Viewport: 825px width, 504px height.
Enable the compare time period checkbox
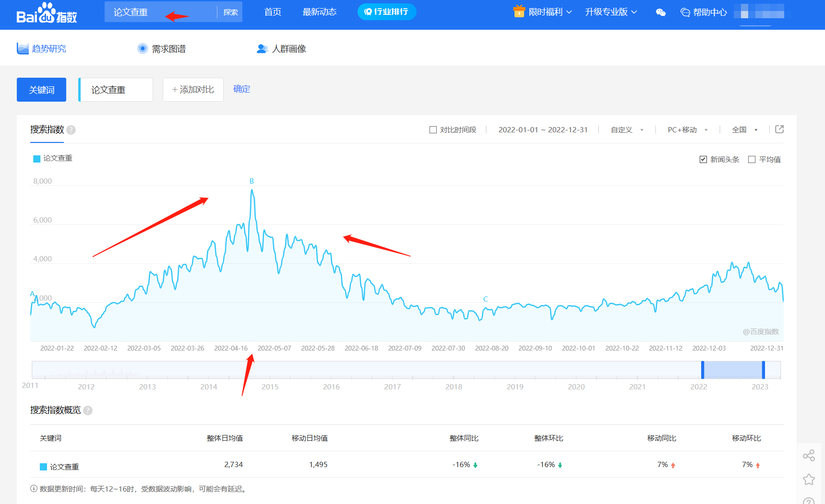coord(433,130)
